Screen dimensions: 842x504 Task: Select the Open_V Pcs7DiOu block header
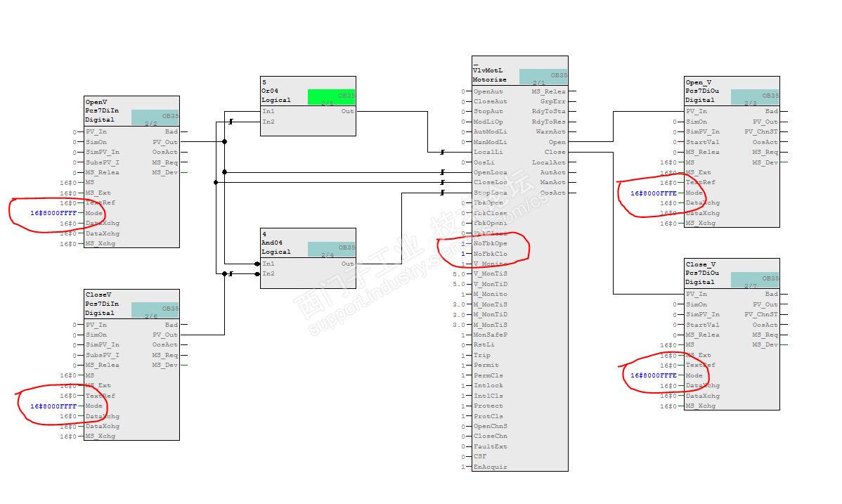(732, 91)
